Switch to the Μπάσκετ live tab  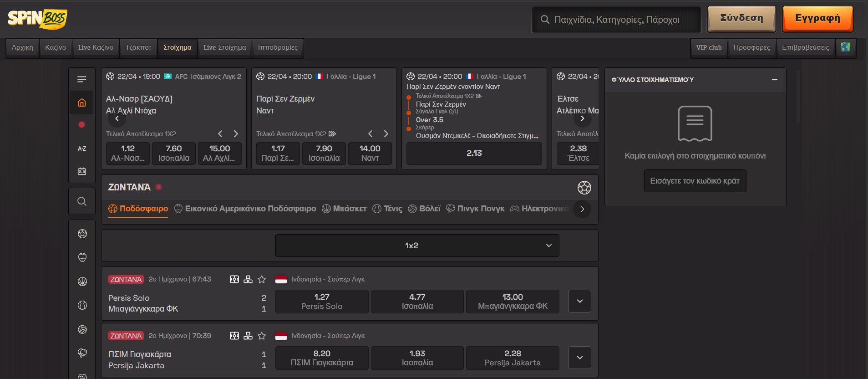344,209
